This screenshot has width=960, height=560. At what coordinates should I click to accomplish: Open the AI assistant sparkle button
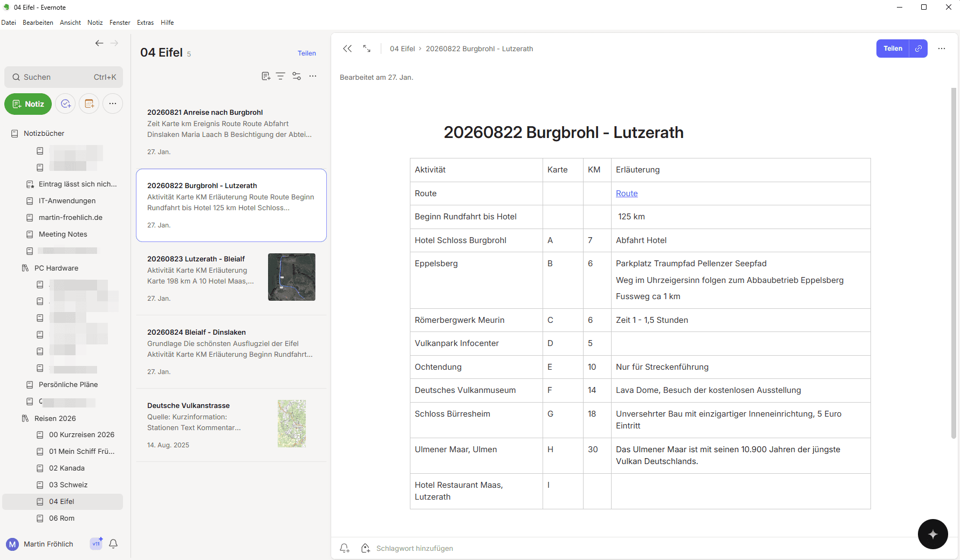pos(932,534)
